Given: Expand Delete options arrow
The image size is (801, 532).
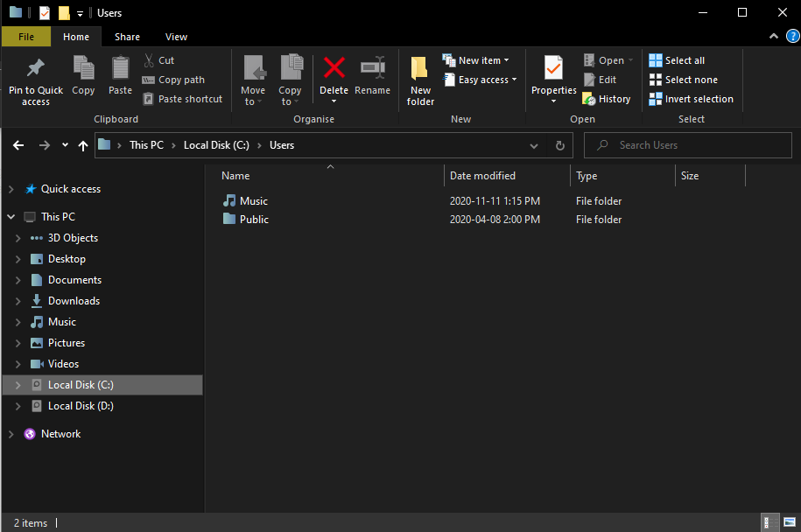Looking at the screenshot, I should click(334, 101).
